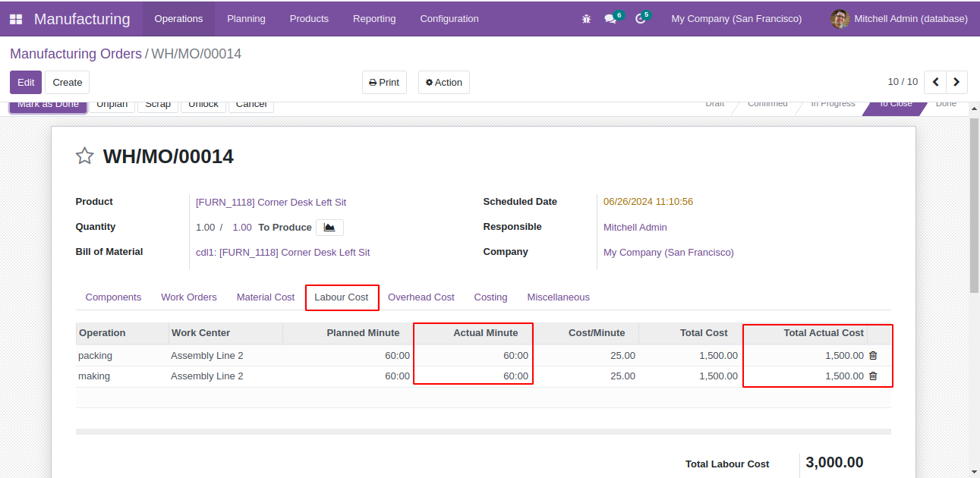
Task: Click the Manufacturing app title
Action: coord(82,19)
